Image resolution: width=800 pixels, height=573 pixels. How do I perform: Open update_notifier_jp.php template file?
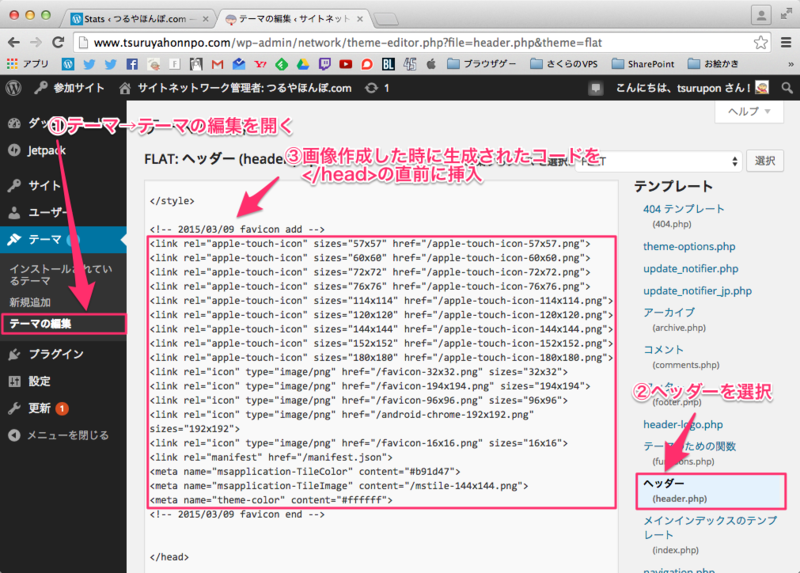tap(697, 291)
